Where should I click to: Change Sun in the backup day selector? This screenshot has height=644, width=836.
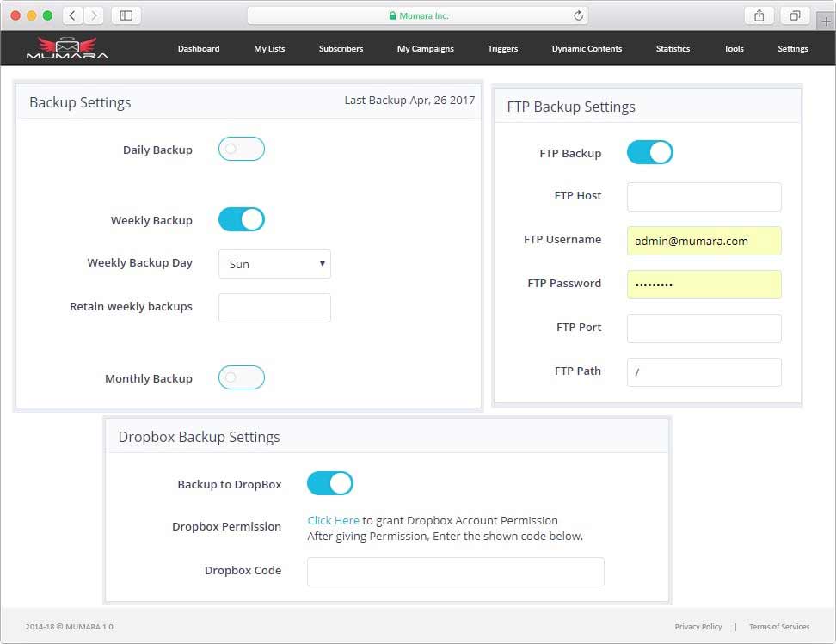[x=274, y=264]
